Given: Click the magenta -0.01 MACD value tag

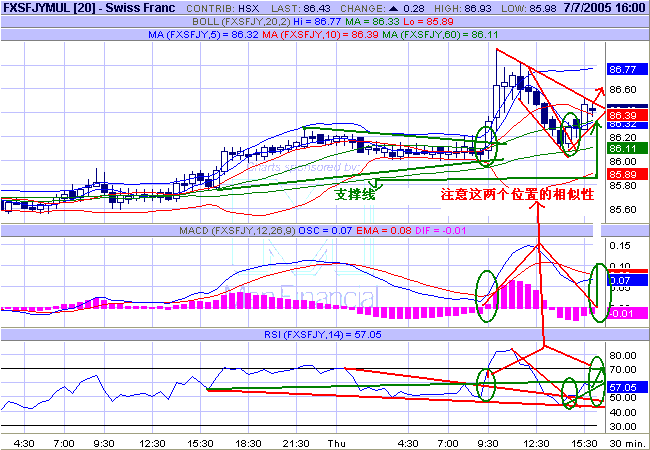Looking at the screenshot, I should coord(626,313).
